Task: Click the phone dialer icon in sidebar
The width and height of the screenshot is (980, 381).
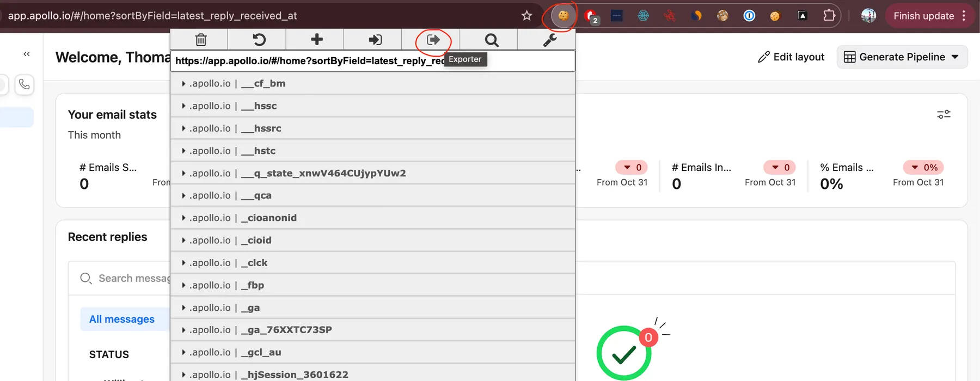Action: [x=24, y=84]
